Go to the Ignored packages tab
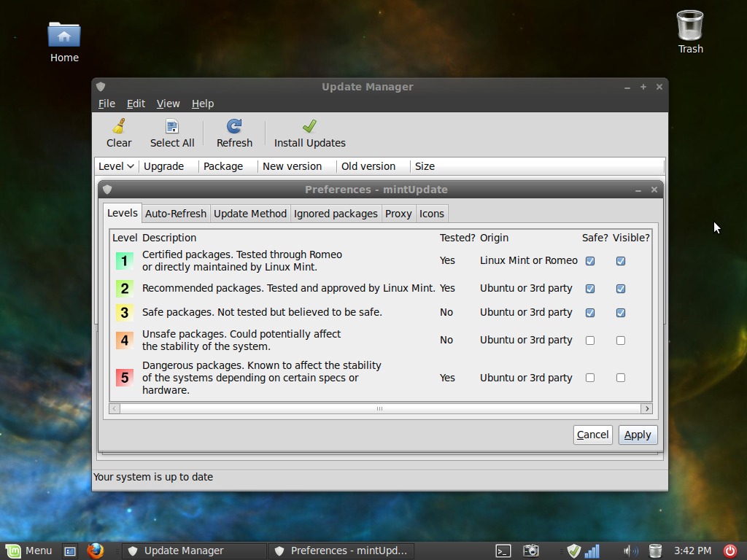This screenshot has width=747, height=560. click(x=336, y=214)
